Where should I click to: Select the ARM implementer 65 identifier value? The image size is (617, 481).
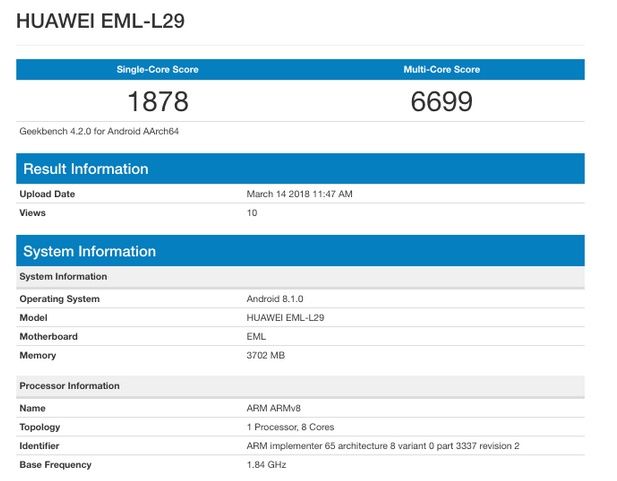click(383, 446)
